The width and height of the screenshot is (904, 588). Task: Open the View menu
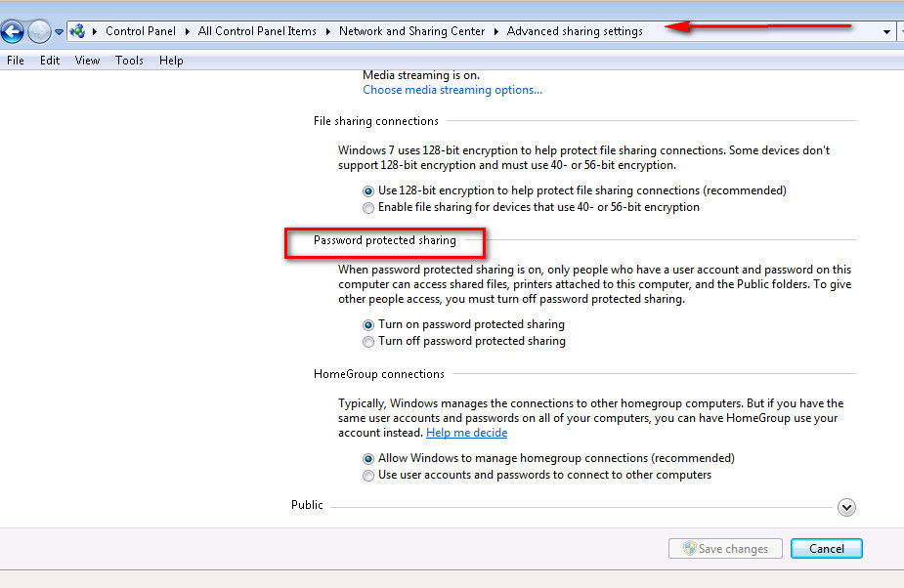87,60
